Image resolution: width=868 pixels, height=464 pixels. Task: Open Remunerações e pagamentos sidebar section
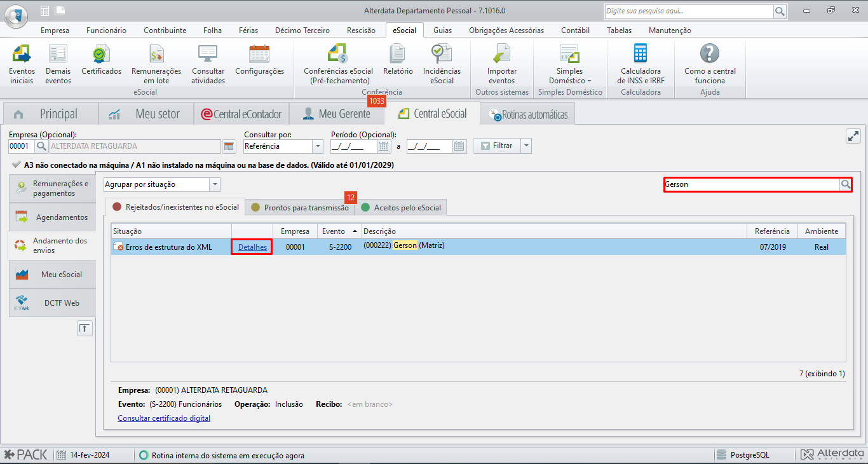pyautogui.click(x=52, y=189)
